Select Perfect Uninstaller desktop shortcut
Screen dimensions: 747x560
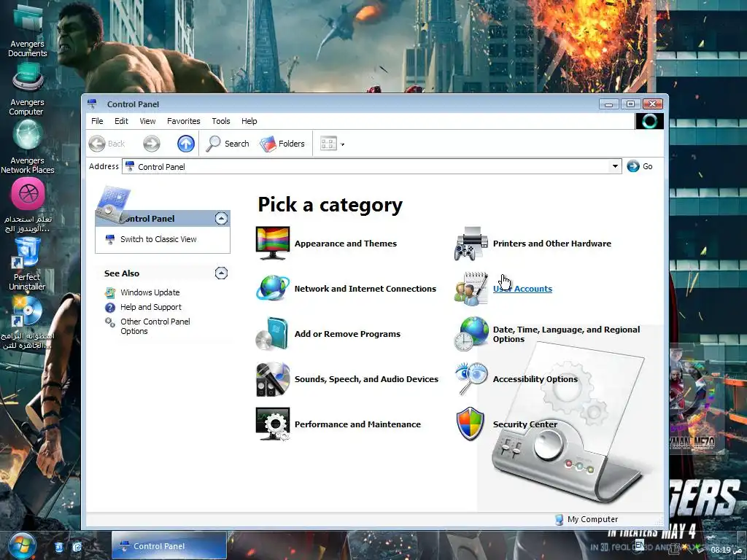(x=27, y=264)
